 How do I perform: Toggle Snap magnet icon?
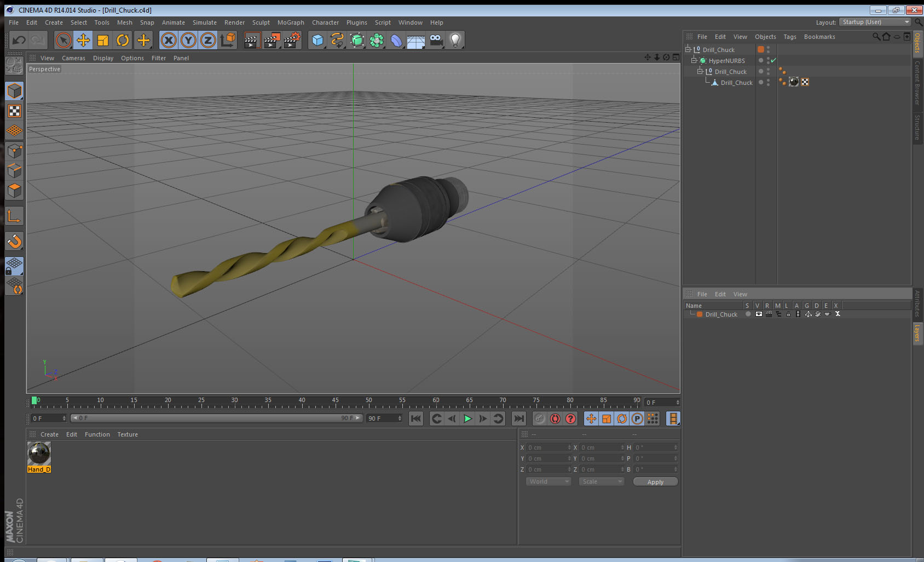[x=14, y=241]
